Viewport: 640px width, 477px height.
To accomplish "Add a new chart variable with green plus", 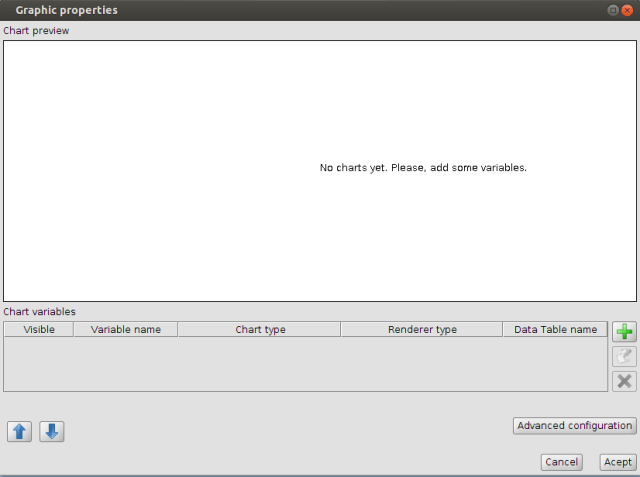I will 624,332.
